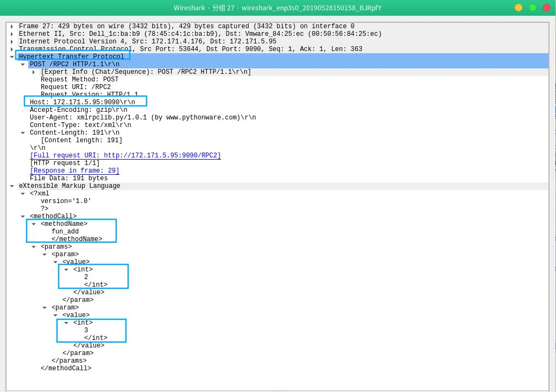Expand the Frame 27 tree node

click(x=11, y=26)
